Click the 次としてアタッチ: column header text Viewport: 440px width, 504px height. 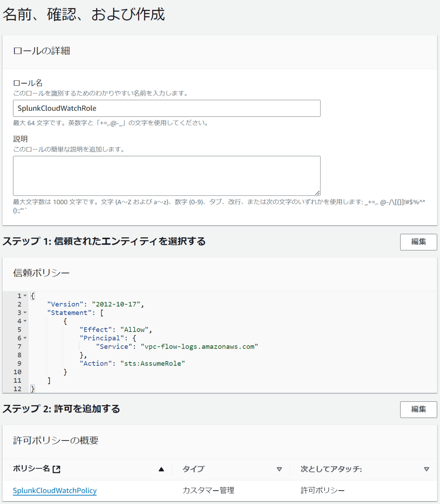pyautogui.click(x=331, y=469)
